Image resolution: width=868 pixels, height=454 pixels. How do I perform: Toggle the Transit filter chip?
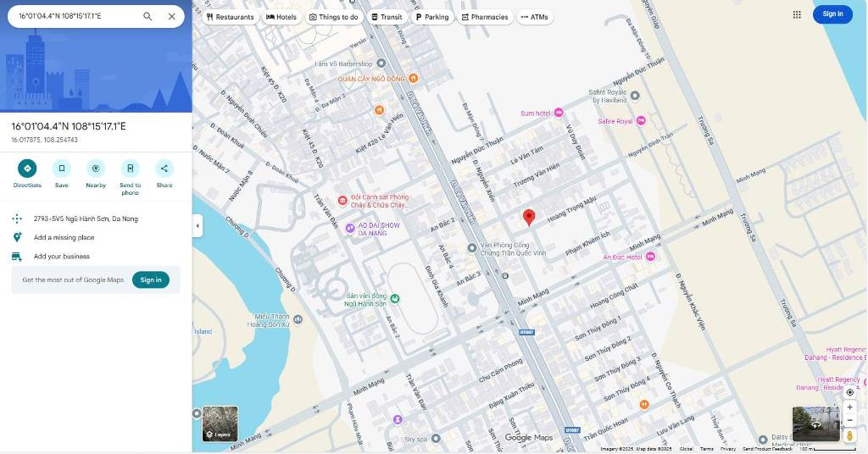[387, 17]
